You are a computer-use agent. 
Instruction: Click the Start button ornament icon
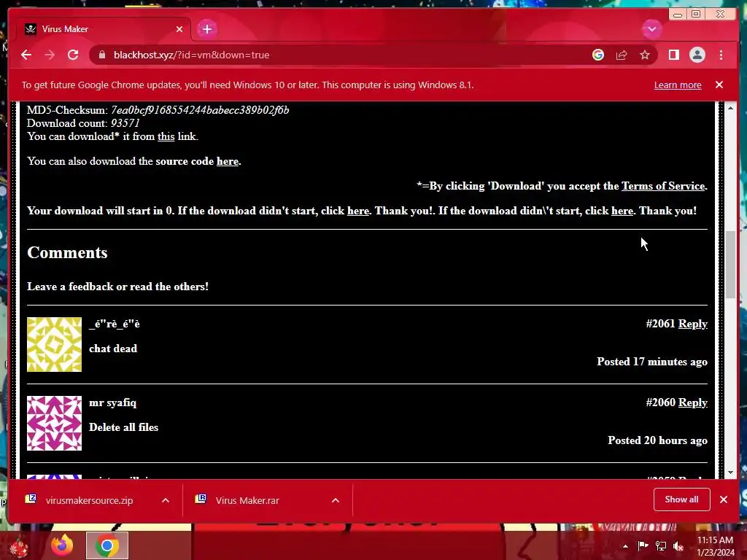point(18,547)
